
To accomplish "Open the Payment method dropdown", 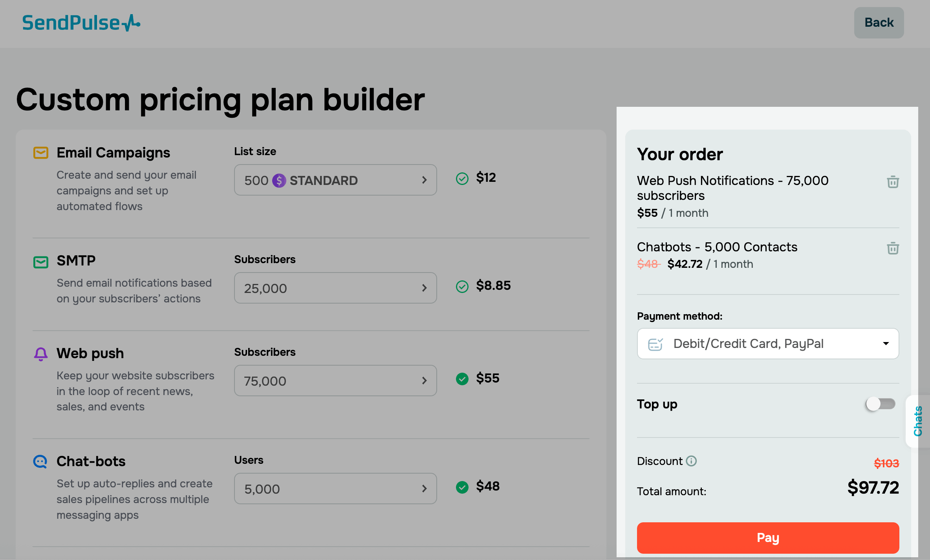I will tap(768, 344).
